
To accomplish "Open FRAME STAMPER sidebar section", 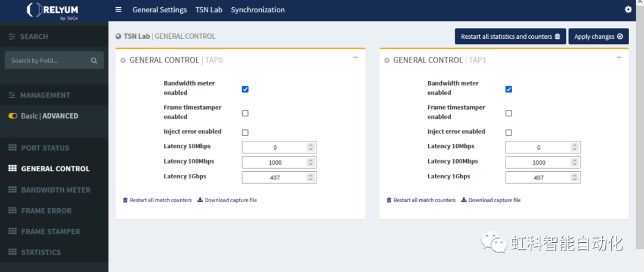I will pyautogui.click(x=51, y=231).
